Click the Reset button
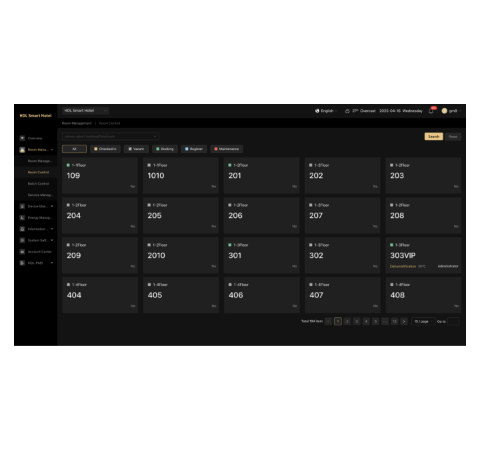Screen dimensions: 480x450 (x=453, y=136)
